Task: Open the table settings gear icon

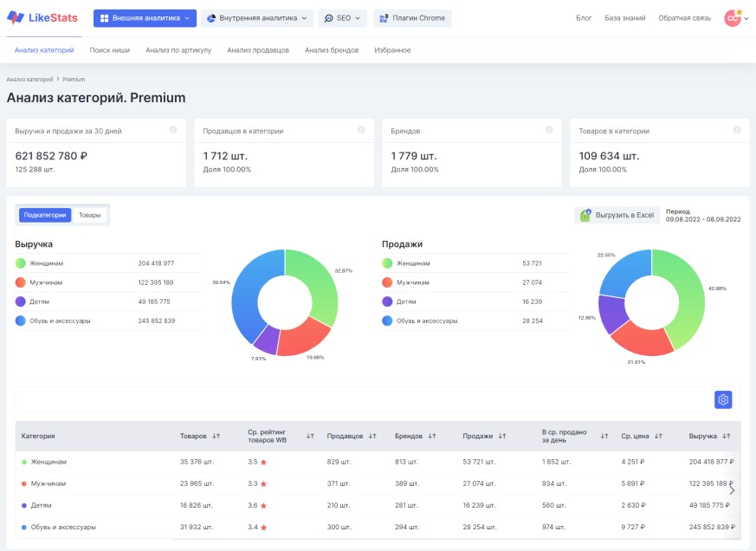Action: 723,399
